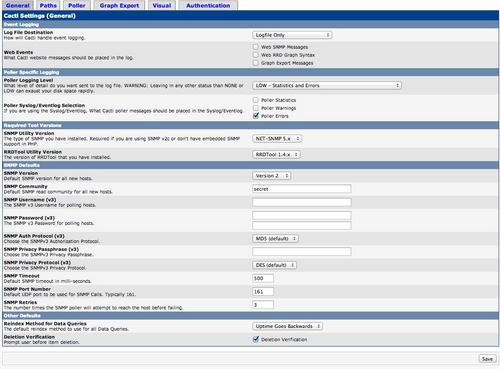Open the Authentication tab

(208, 5)
